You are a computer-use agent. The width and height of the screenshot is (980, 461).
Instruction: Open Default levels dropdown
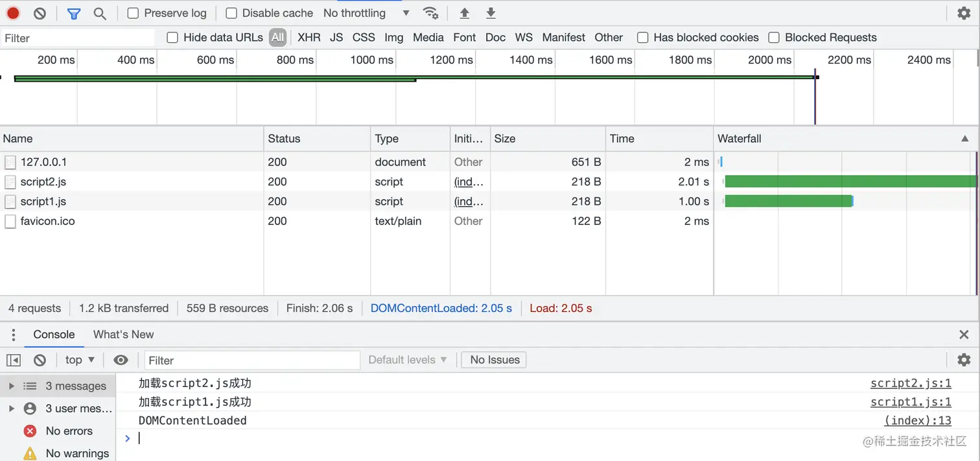coord(408,360)
